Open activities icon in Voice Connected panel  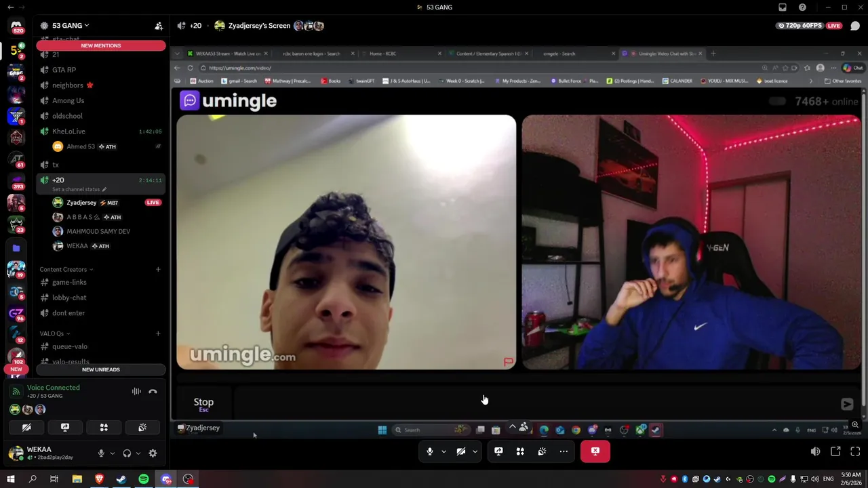[104, 428]
